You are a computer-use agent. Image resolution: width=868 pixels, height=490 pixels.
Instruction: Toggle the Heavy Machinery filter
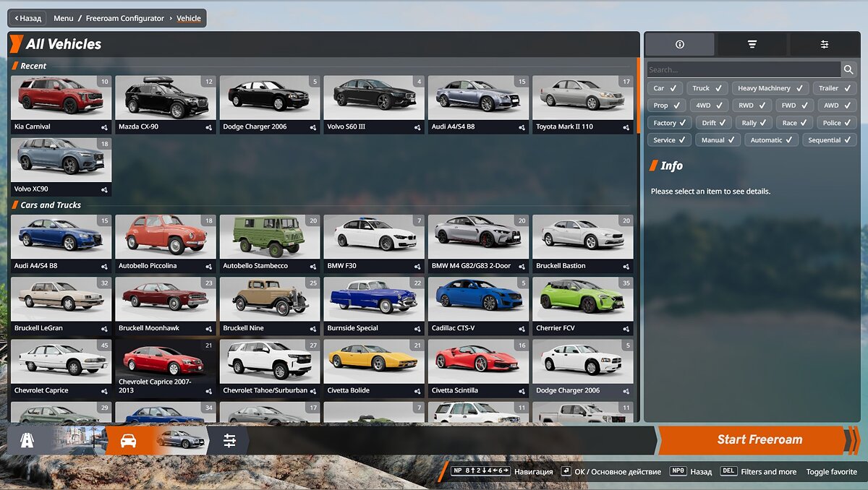pos(770,88)
